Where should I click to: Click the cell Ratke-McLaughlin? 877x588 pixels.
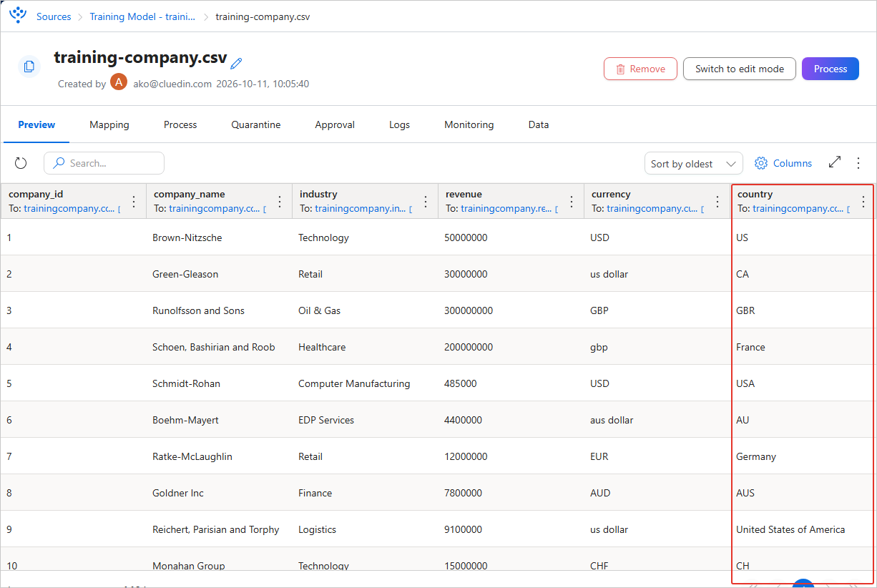click(192, 456)
